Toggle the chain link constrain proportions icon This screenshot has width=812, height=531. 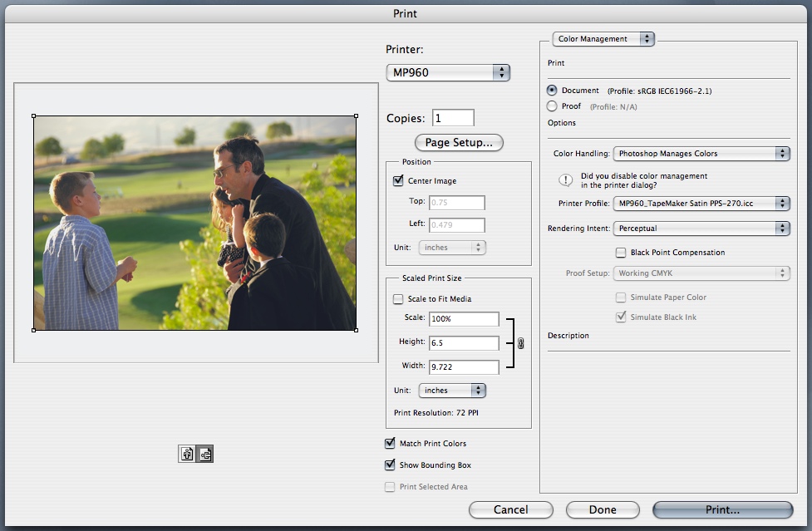pyautogui.click(x=521, y=342)
